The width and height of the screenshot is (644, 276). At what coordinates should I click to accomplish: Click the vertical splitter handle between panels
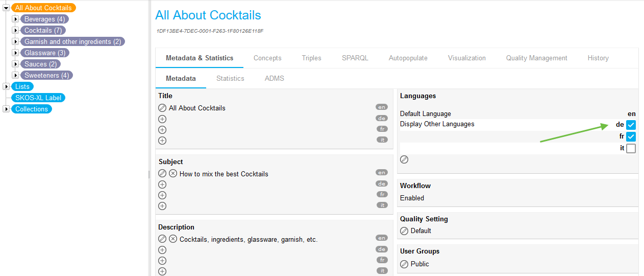click(149, 174)
